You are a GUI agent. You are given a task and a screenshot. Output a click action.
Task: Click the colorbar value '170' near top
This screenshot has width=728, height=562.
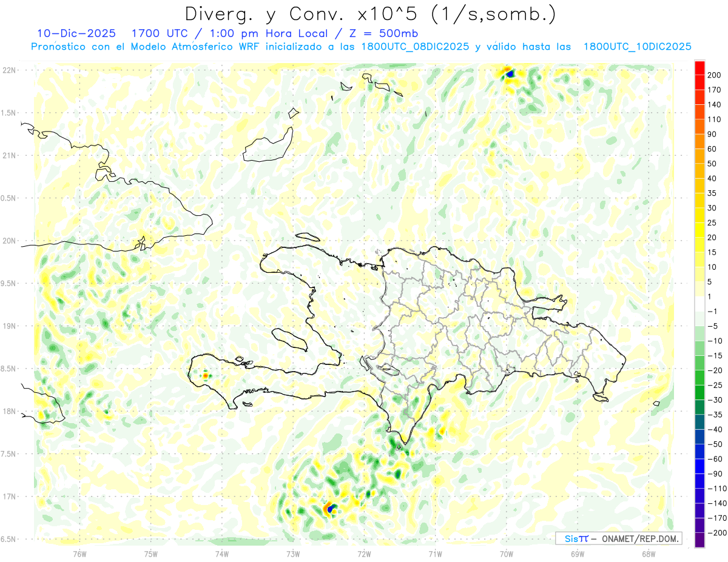pos(715,90)
